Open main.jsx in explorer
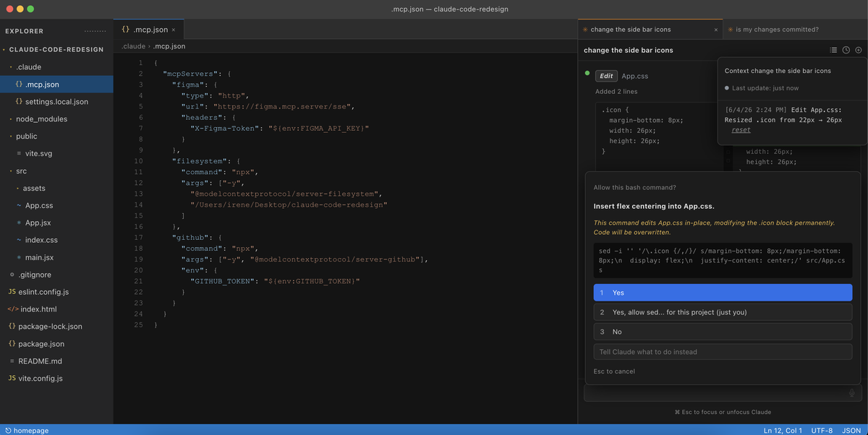868x435 pixels. click(56, 258)
